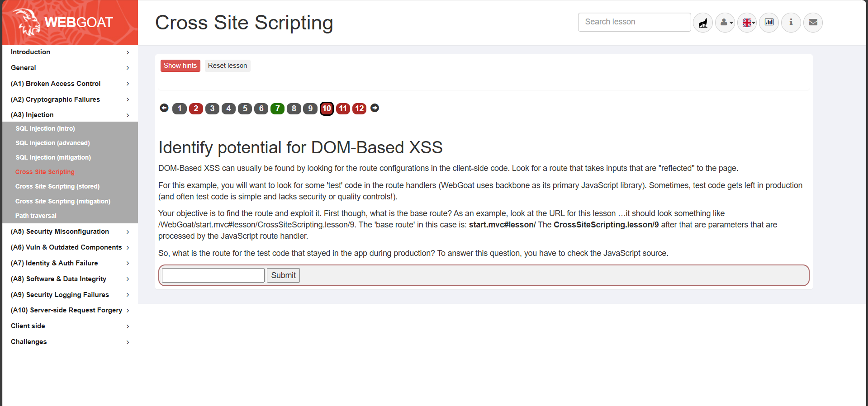Open SQL Injection (advanced) lesson
The width and height of the screenshot is (868, 406).
[52, 143]
